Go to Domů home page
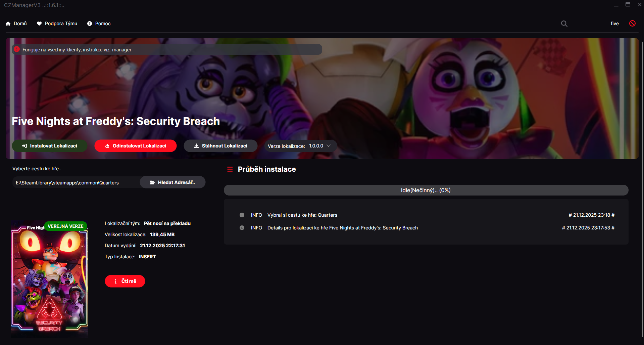Image resolution: width=644 pixels, height=345 pixels. (16, 24)
